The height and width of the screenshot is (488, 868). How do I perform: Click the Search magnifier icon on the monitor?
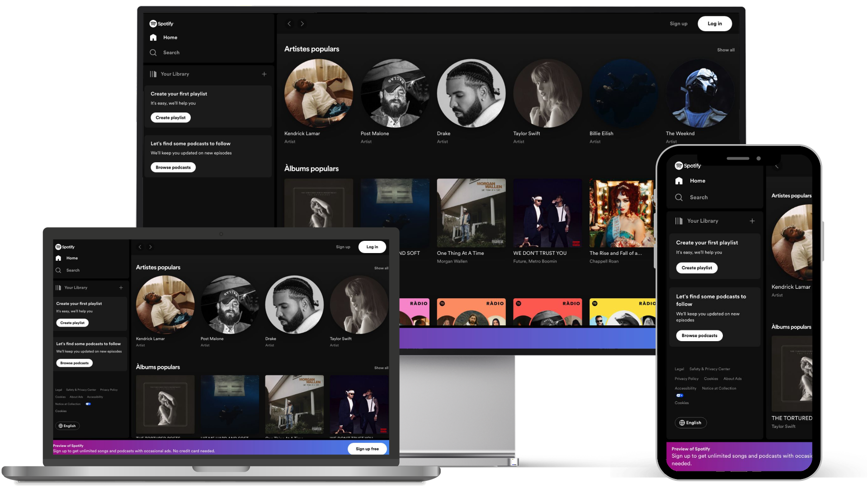coord(153,52)
